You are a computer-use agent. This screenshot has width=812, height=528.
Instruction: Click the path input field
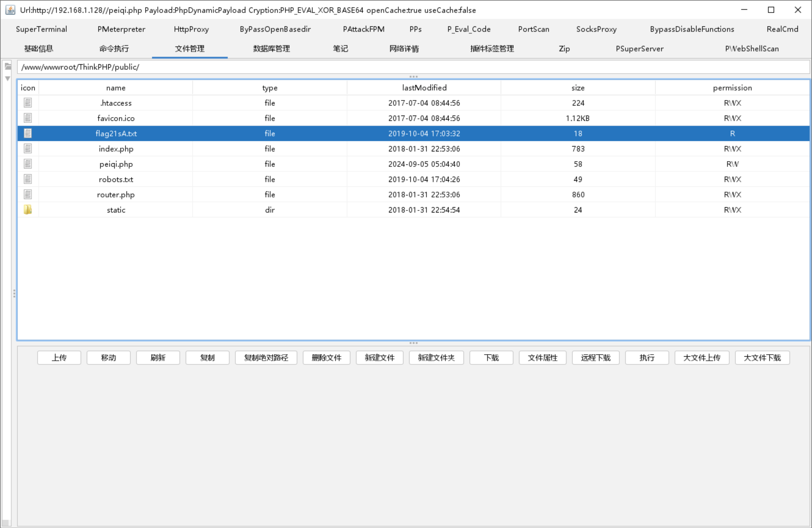point(413,67)
